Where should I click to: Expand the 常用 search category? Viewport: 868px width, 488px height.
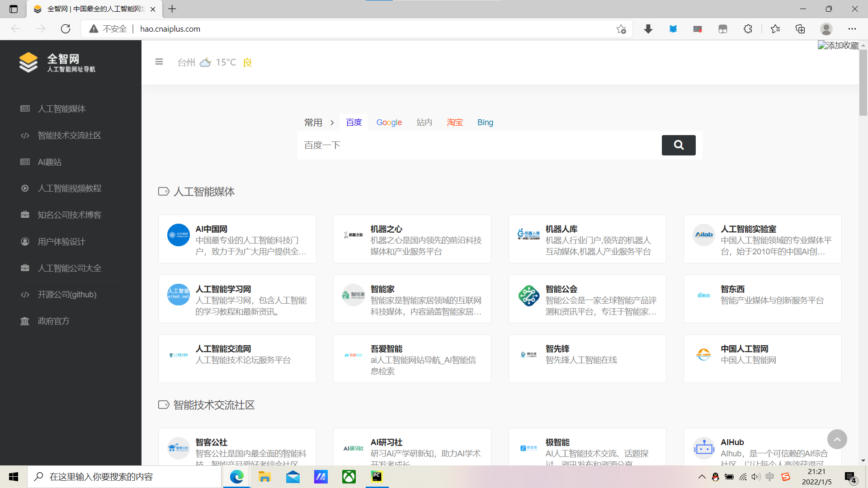tap(319, 122)
